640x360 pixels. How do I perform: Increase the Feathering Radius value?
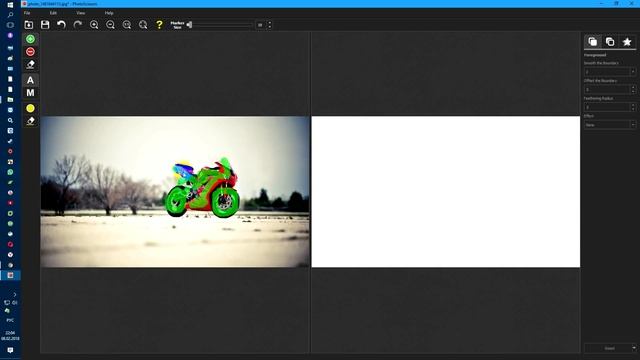pyautogui.click(x=633, y=105)
